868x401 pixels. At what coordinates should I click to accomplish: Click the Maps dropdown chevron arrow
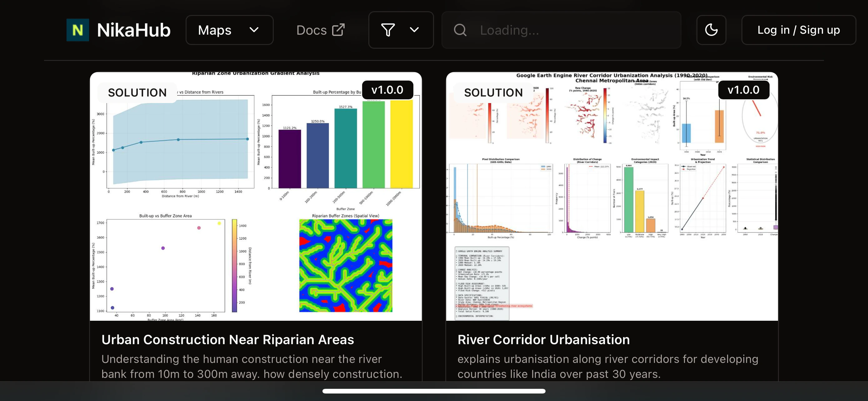click(254, 30)
